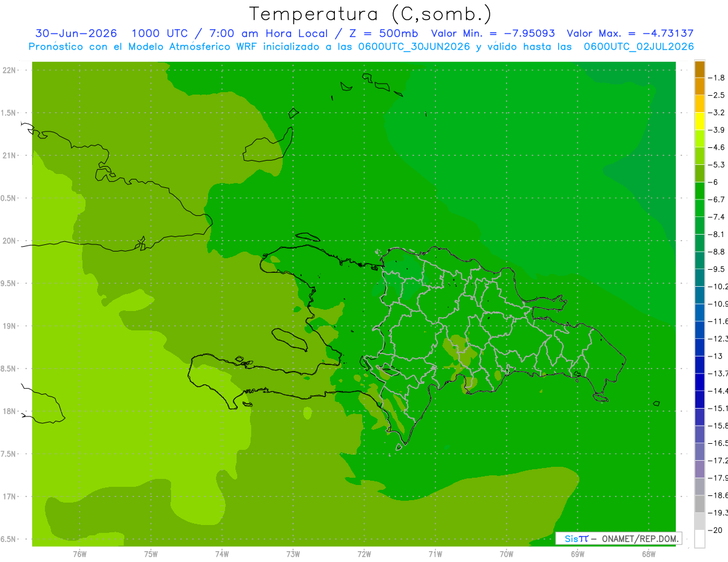The width and height of the screenshot is (728, 562).
Task: Click the "ONAMET/REP.DOM." credit label
Action: (x=641, y=538)
